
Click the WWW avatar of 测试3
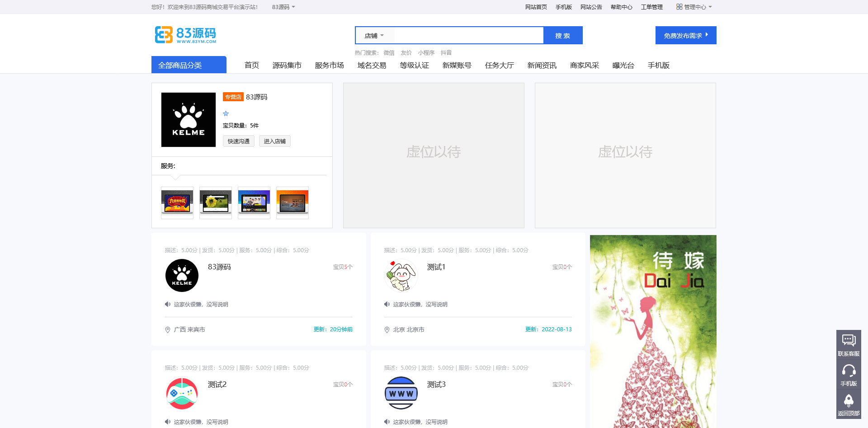[401, 393]
